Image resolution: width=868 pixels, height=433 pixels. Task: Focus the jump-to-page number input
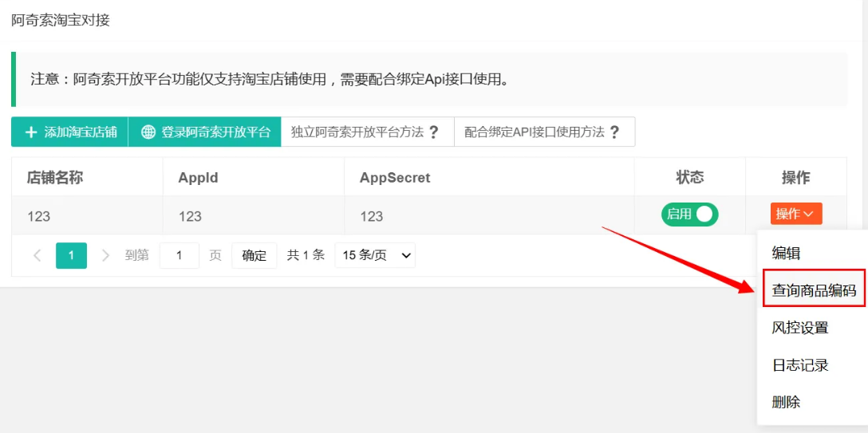click(x=180, y=255)
